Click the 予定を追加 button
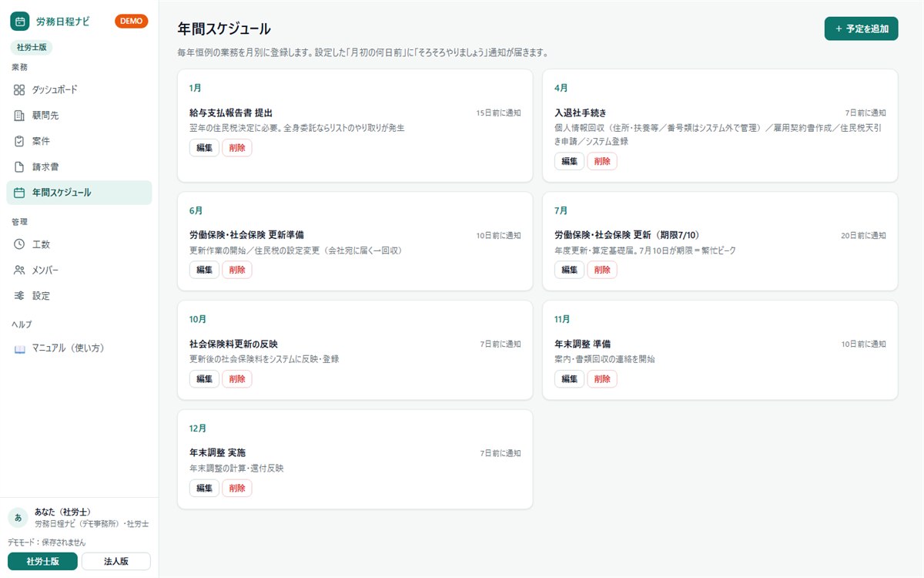Viewport: 924px width, 578px height. coord(861,29)
